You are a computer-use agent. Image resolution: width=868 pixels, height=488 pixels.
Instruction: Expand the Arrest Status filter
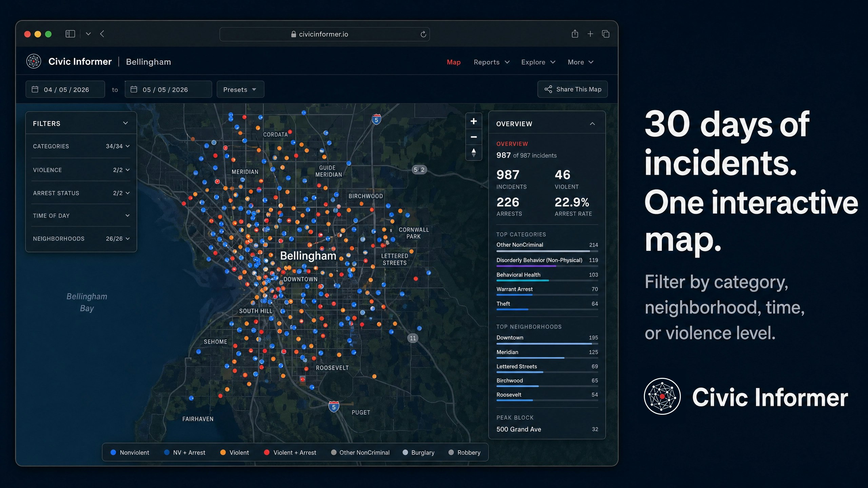tap(81, 193)
